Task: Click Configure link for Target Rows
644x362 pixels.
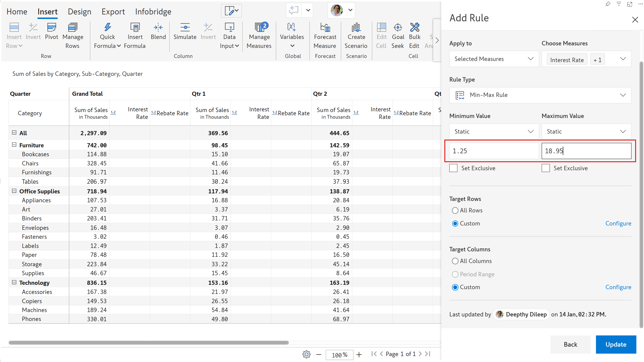Action: (x=618, y=223)
